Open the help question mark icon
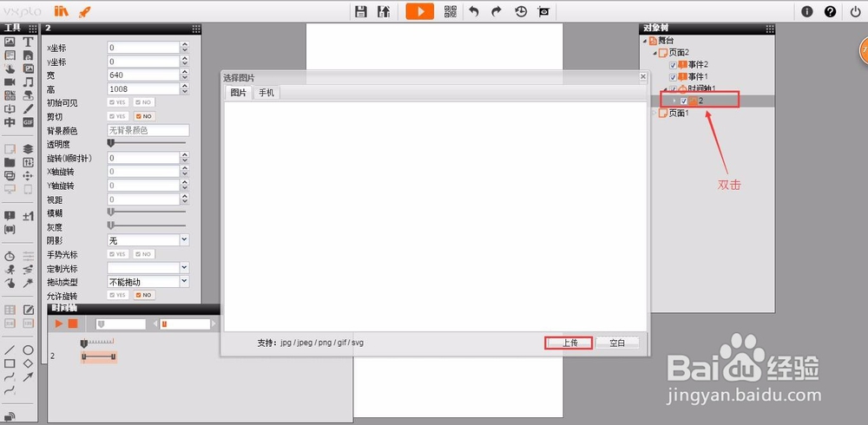 [831, 11]
